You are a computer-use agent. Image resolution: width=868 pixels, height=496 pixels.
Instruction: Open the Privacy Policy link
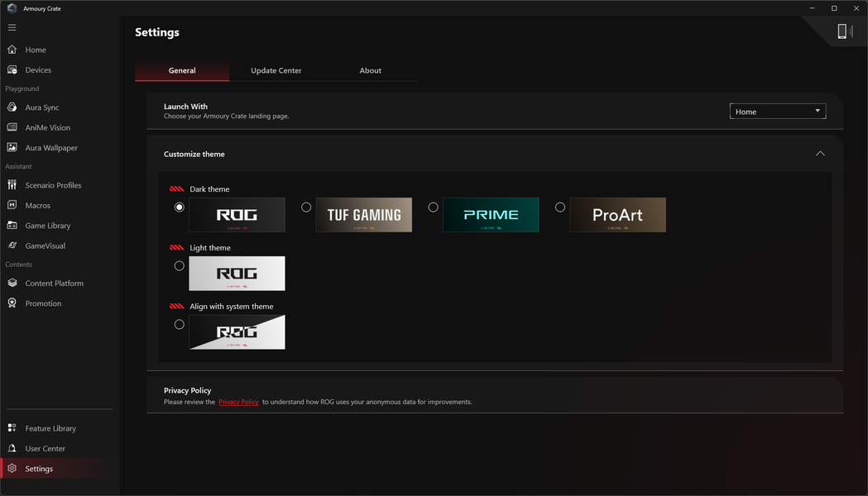point(238,402)
